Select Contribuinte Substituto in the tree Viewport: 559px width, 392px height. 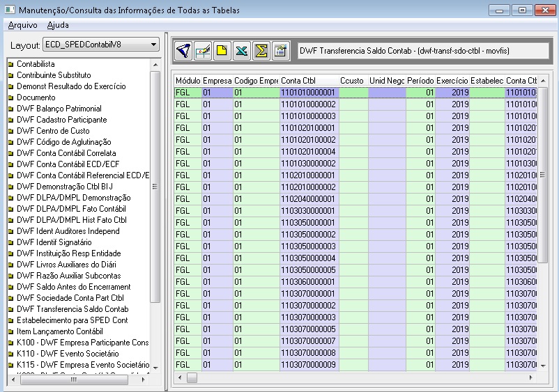click(54, 75)
